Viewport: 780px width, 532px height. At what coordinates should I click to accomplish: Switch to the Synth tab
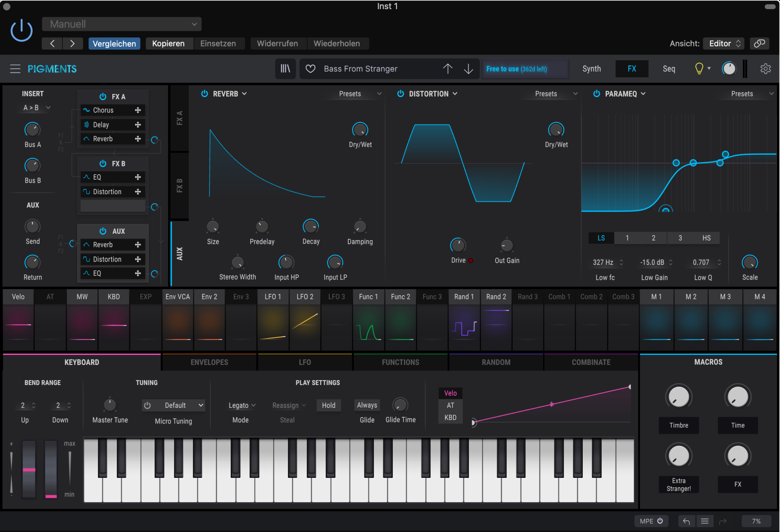click(x=591, y=69)
